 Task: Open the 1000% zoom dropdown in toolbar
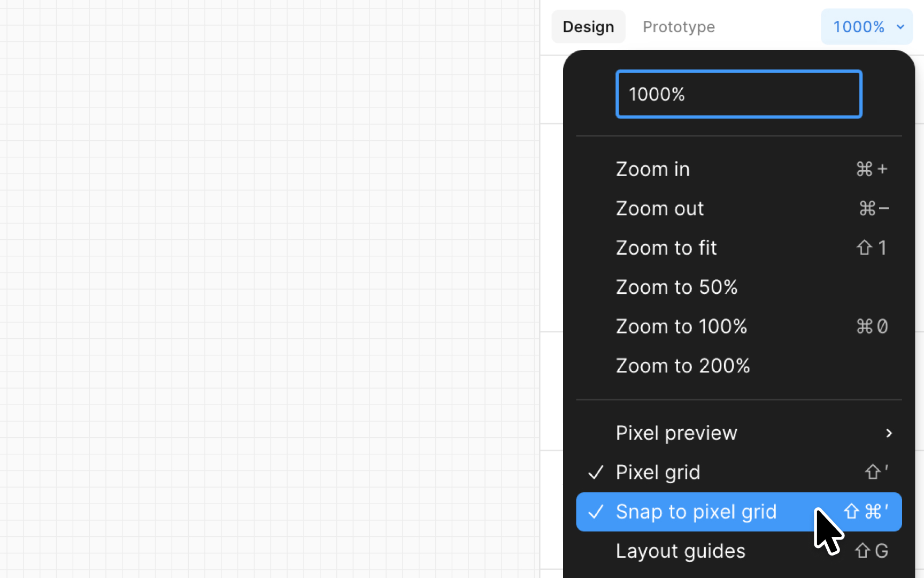tap(866, 27)
